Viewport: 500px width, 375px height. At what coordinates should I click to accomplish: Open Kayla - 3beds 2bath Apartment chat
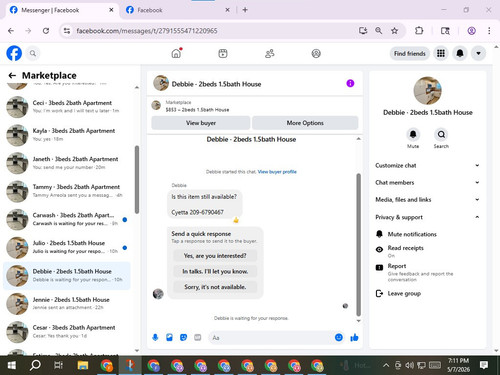(67, 135)
